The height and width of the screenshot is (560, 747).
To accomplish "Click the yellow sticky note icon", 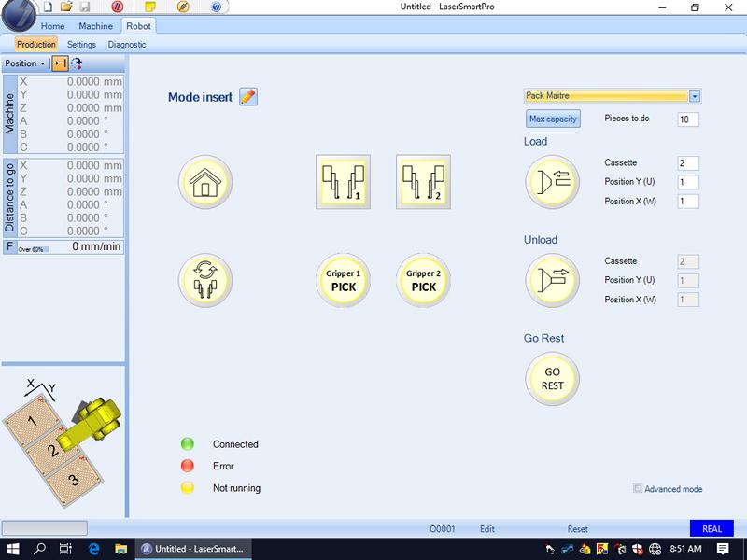I will [x=150, y=7].
